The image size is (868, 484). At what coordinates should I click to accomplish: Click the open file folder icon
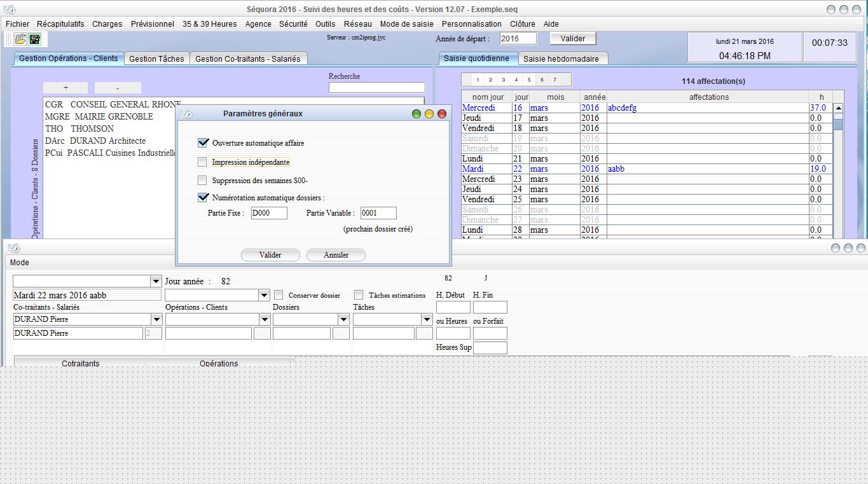click(x=18, y=39)
